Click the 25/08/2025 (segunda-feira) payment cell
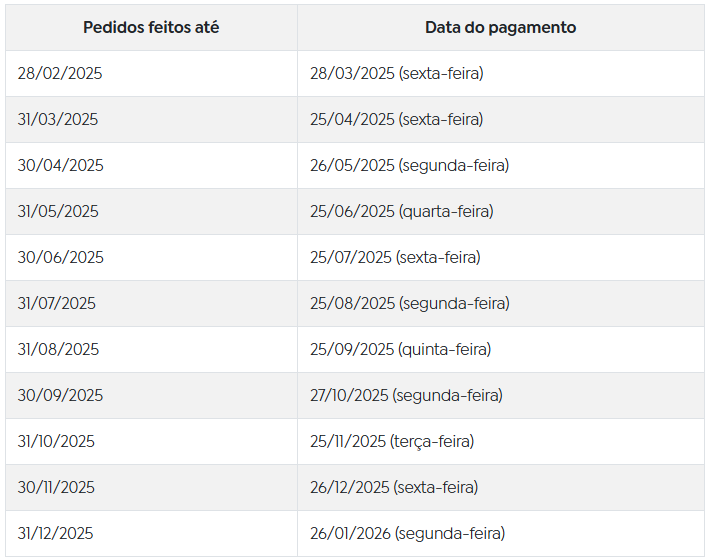The width and height of the screenshot is (710, 560). (x=501, y=303)
